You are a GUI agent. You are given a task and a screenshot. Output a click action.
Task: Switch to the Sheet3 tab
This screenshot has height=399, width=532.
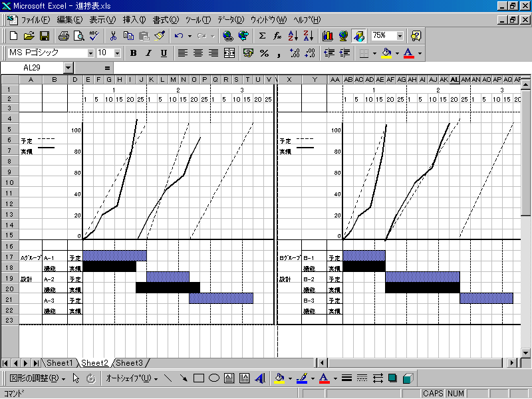click(129, 363)
